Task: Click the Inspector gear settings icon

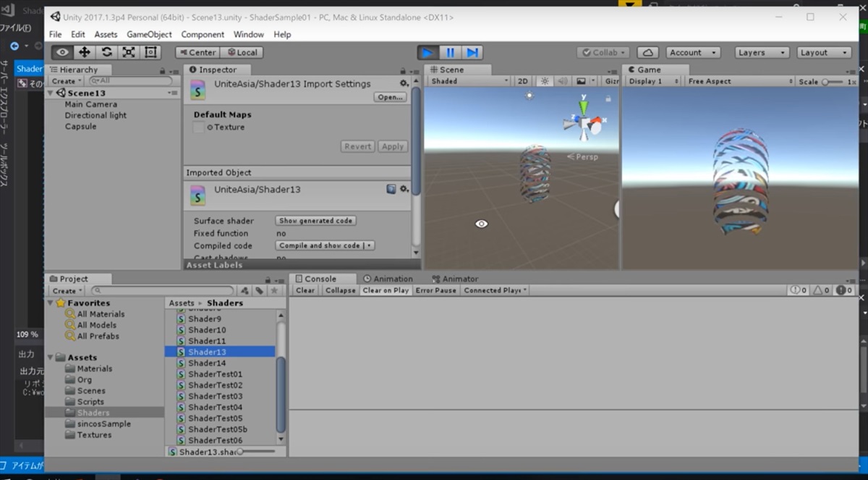Action: click(x=404, y=83)
